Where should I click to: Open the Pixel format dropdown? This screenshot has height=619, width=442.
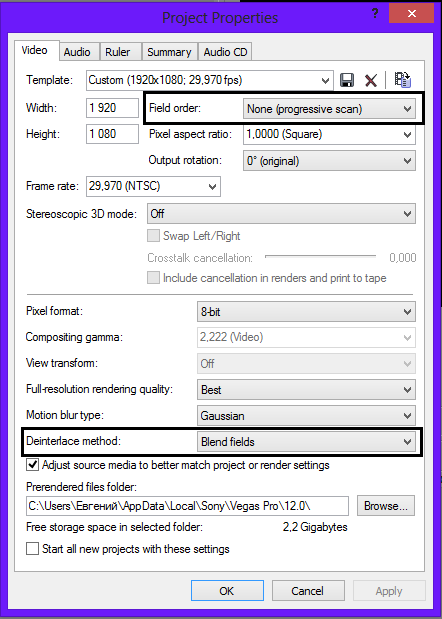(x=306, y=311)
